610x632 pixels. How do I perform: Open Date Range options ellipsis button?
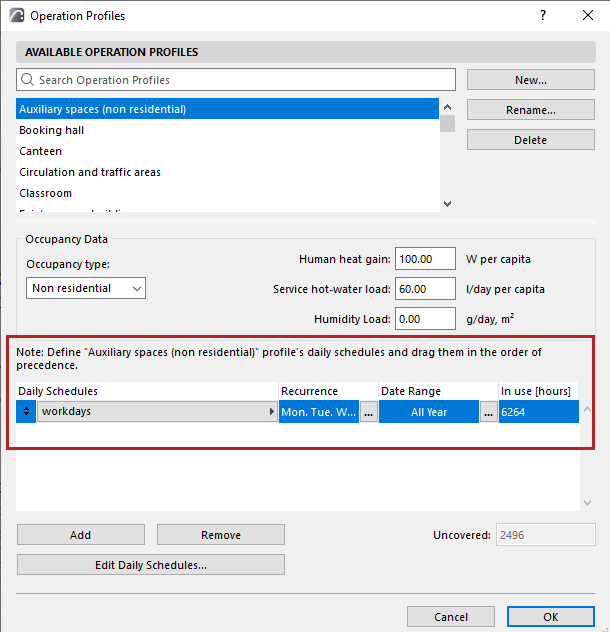(x=489, y=411)
